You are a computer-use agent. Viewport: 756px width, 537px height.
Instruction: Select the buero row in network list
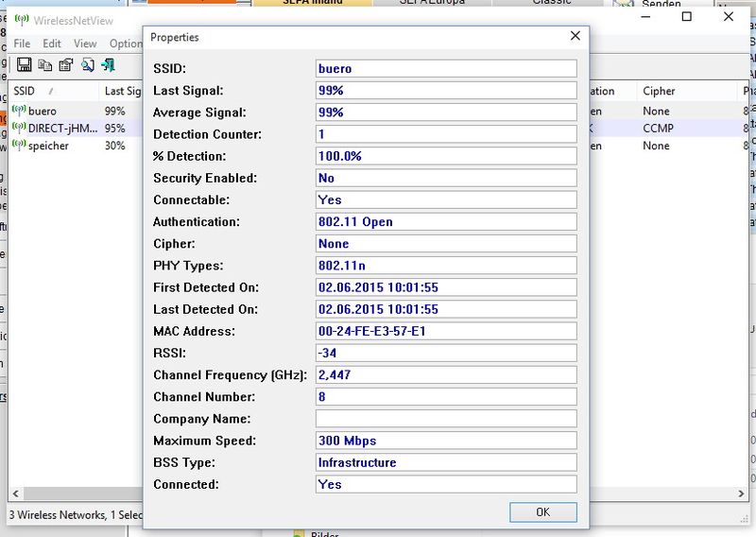pos(76,111)
